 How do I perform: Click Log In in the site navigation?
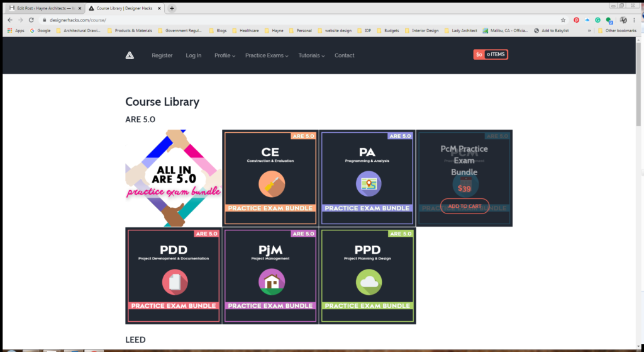tap(194, 55)
